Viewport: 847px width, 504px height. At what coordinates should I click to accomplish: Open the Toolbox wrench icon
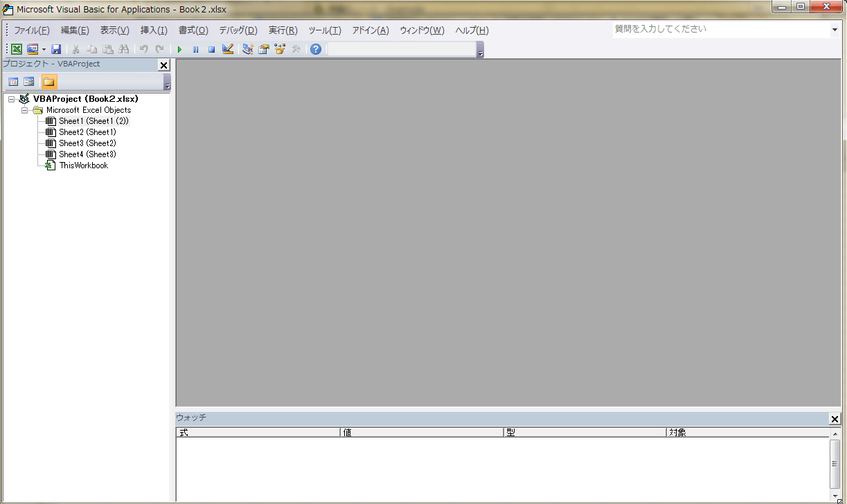296,49
